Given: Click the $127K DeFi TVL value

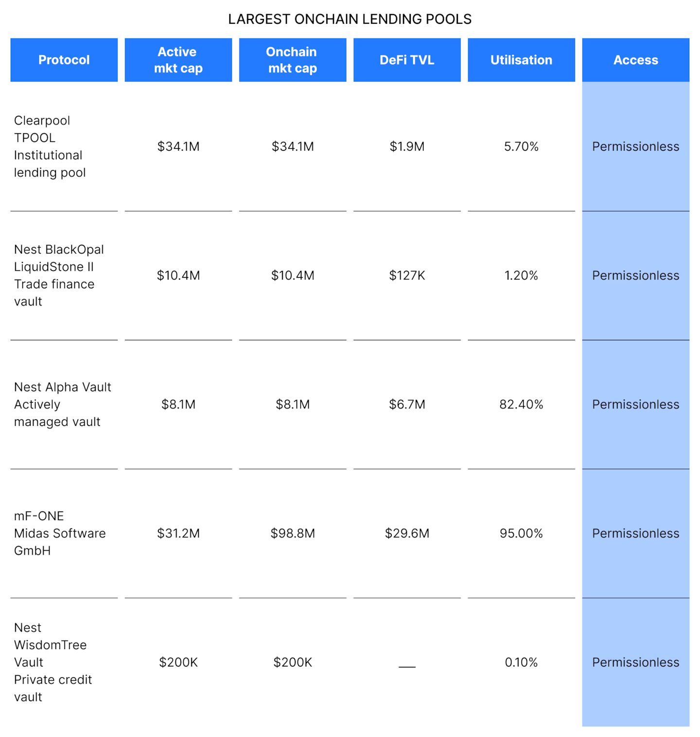Looking at the screenshot, I should tap(407, 276).
